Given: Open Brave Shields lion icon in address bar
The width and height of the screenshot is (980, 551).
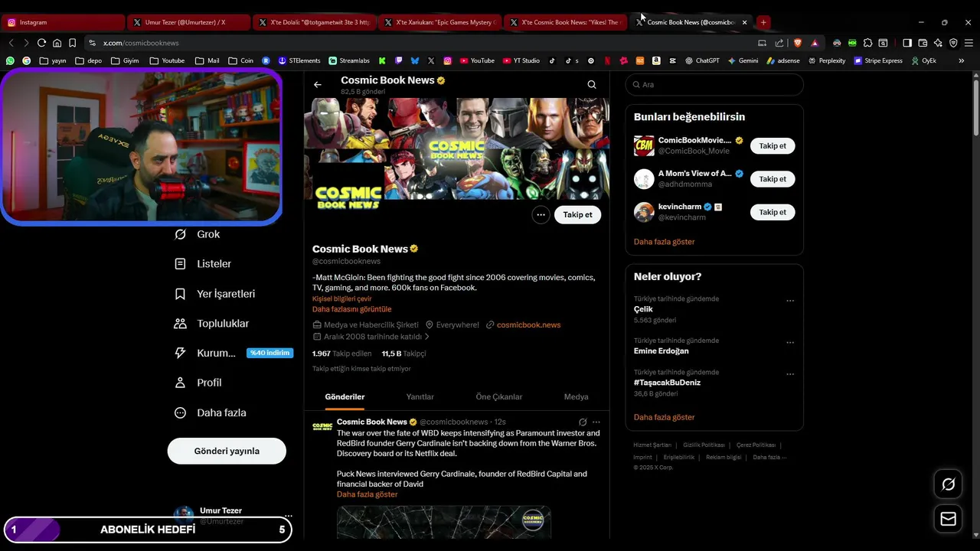Looking at the screenshot, I should coord(797,43).
